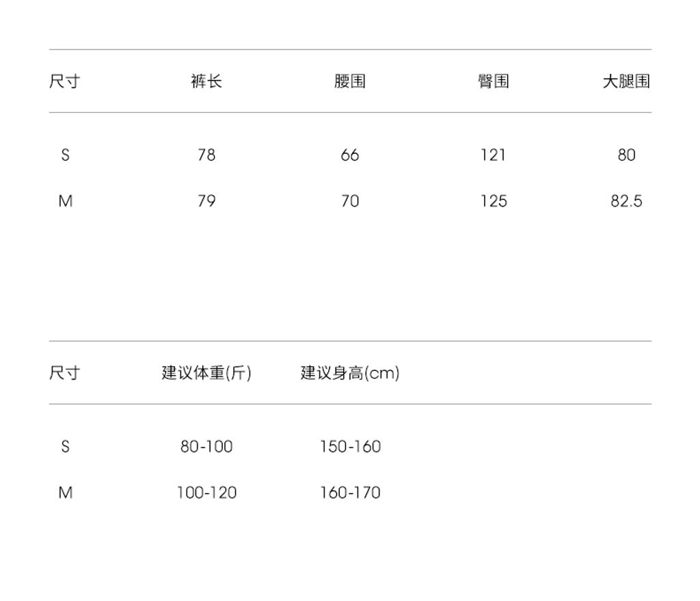700x601 pixels.
Task: Click the 腰围 column header
Action: pyautogui.click(x=350, y=81)
